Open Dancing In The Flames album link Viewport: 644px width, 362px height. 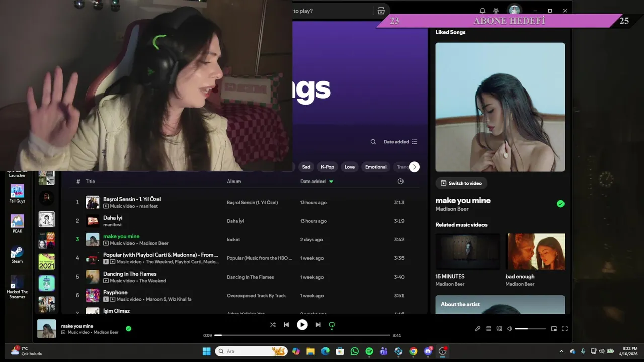pyautogui.click(x=250, y=277)
